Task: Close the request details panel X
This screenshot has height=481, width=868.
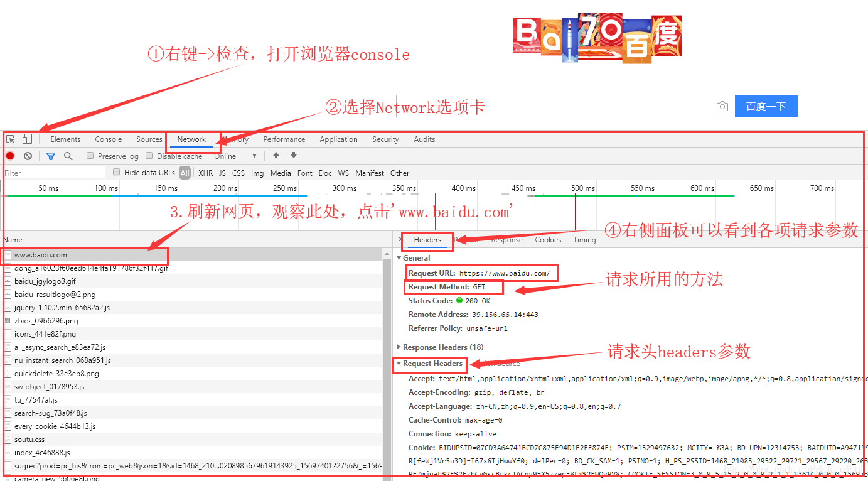Action: (401, 240)
